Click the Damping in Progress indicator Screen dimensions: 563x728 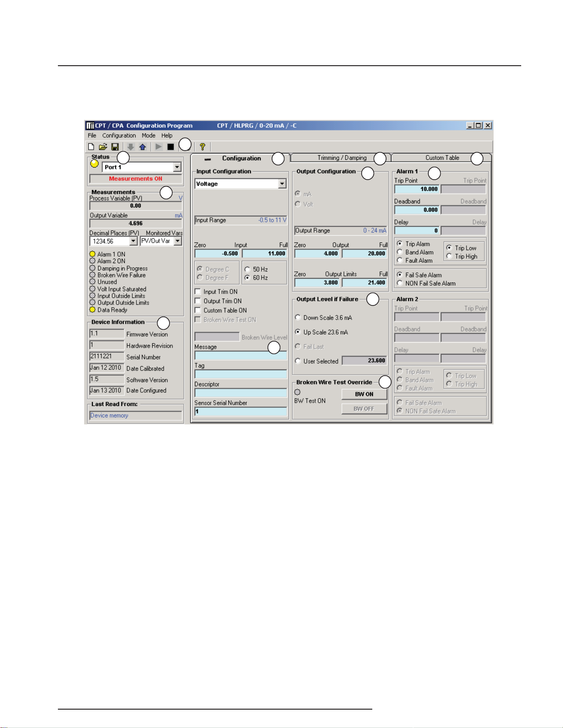[x=92, y=268]
